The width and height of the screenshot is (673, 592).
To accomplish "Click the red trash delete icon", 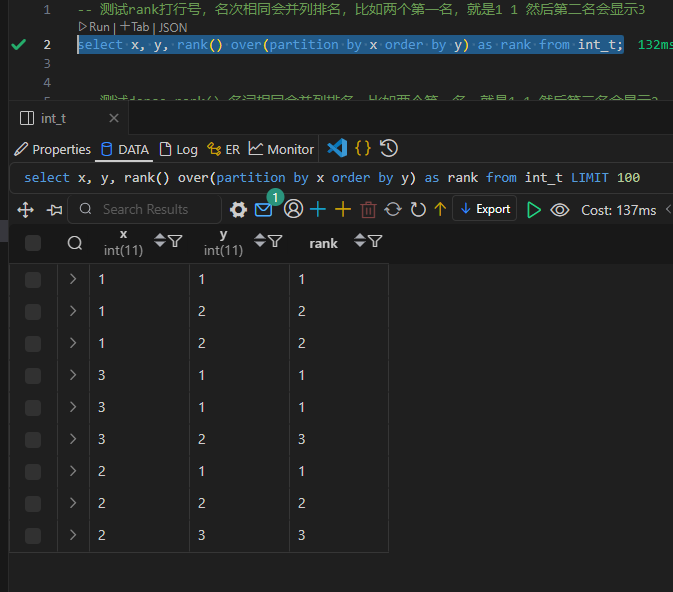I will [x=368, y=210].
